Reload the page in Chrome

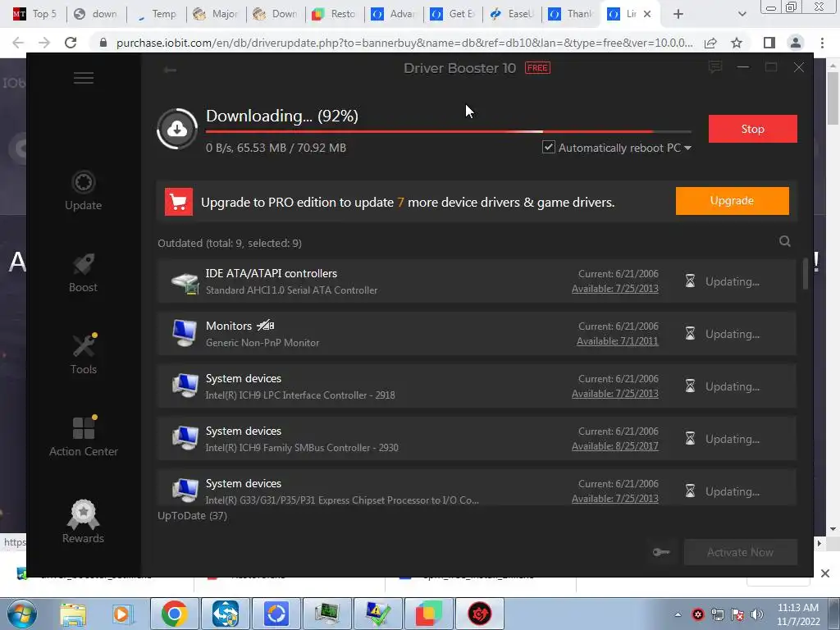[71, 43]
